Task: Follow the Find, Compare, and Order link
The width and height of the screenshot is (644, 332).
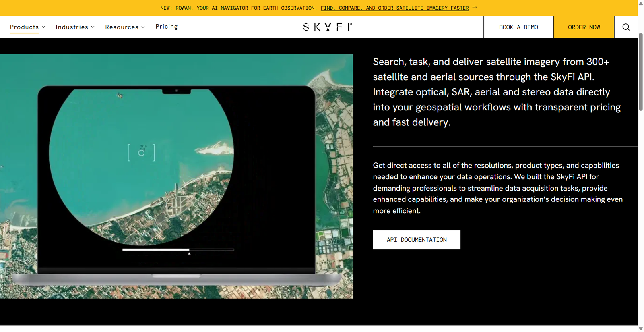Action: click(x=394, y=8)
